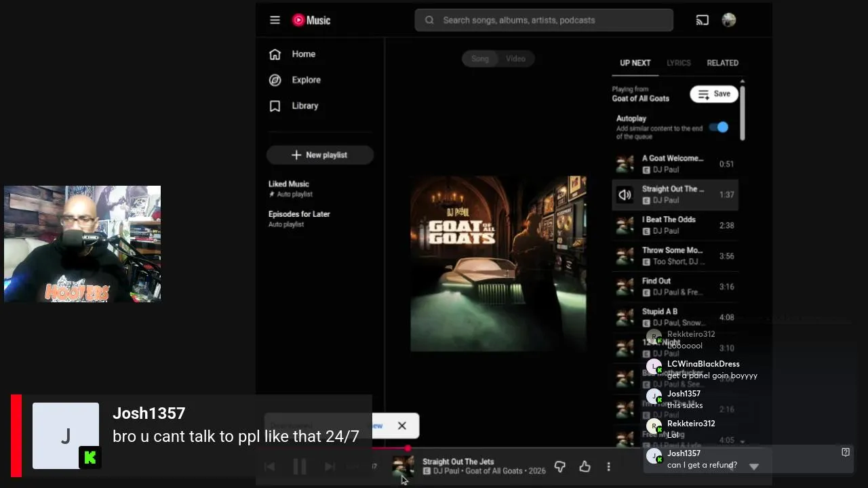Viewport: 868px width, 488px height.
Task: Expand chat with the down arrow
Action: [753, 466]
